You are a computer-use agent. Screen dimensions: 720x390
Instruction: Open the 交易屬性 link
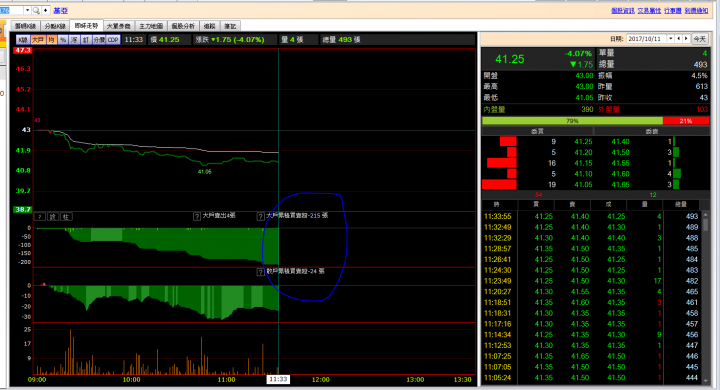649,10
